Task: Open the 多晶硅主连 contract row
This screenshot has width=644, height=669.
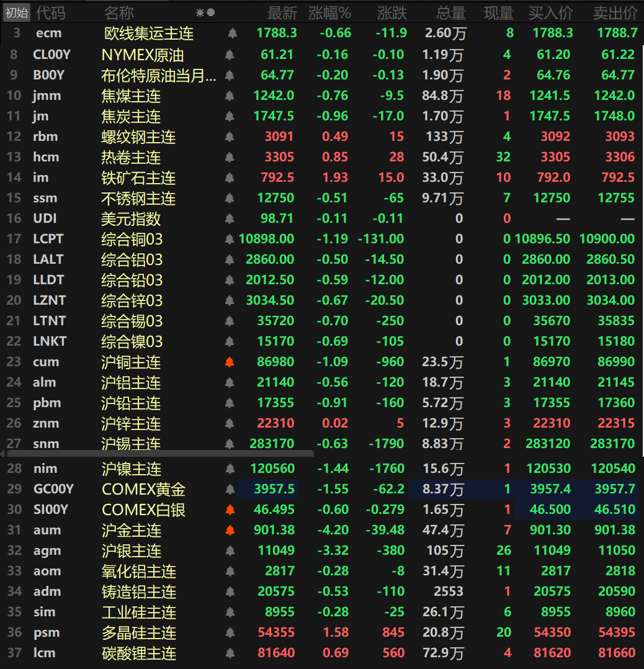Action: pos(139,633)
